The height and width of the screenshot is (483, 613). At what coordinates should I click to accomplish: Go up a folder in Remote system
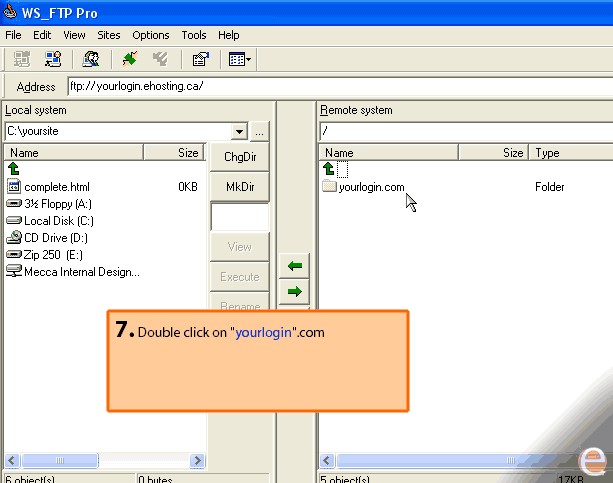329,169
